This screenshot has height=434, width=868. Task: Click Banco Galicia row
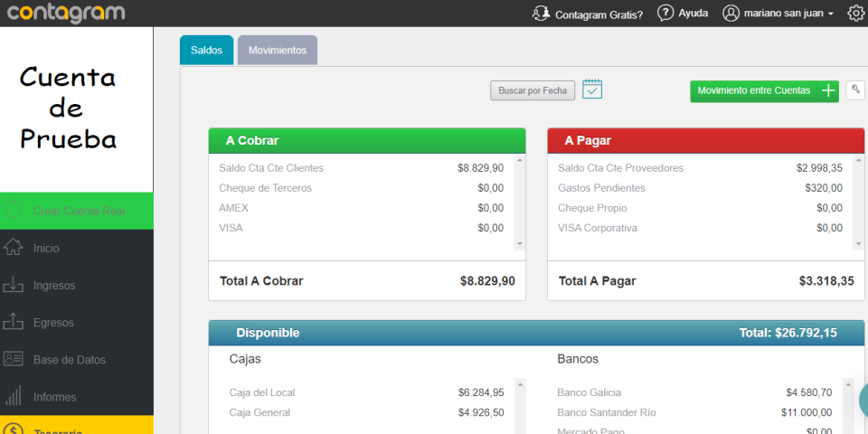(x=694, y=392)
